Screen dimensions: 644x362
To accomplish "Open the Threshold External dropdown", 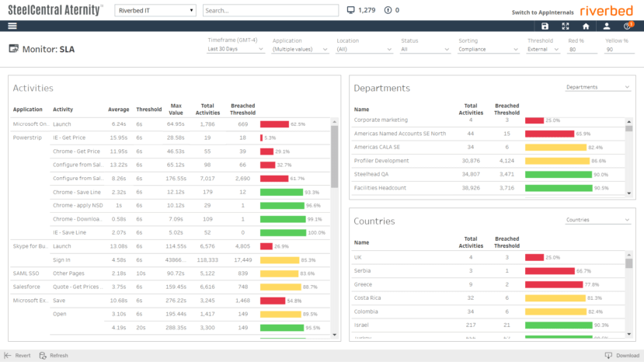I will tap(543, 49).
